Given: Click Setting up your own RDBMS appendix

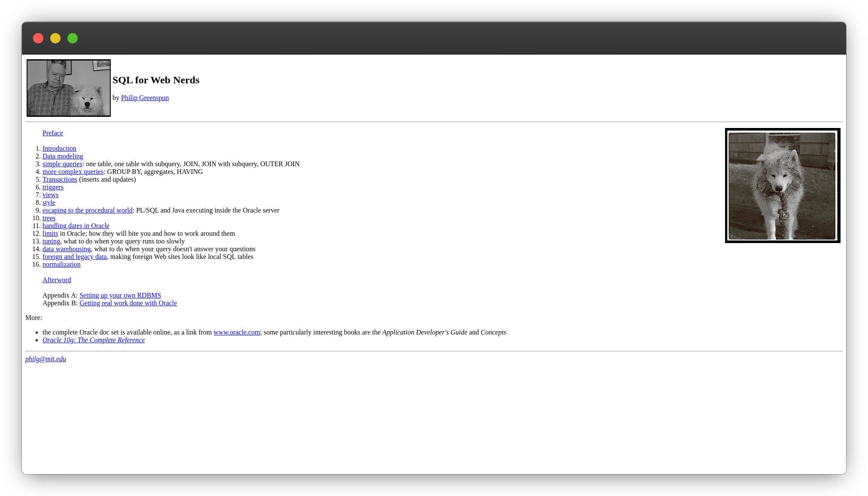Looking at the screenshot, I should pos(120,295).
